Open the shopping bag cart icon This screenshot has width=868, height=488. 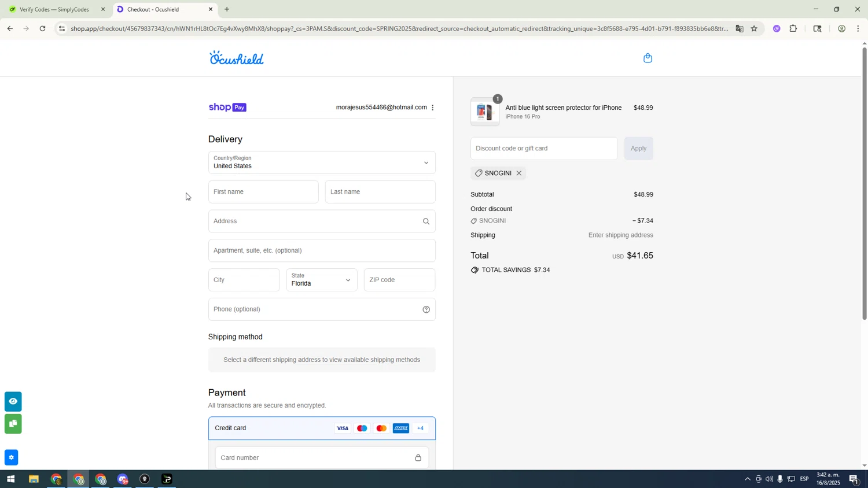648,58
